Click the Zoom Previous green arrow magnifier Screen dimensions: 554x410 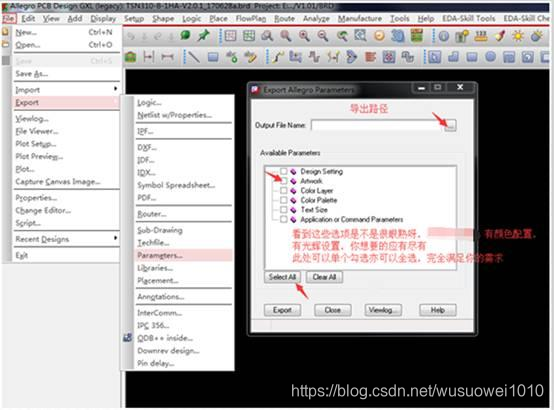click(342, 36)
